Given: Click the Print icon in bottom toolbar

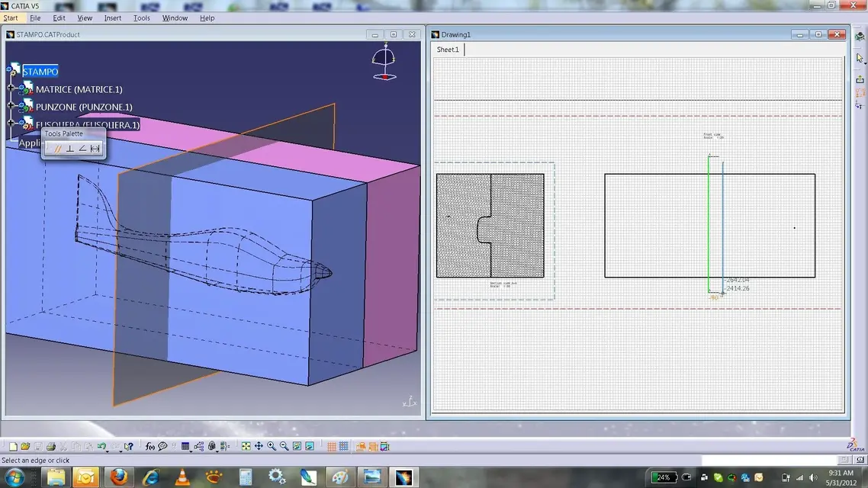Looking at the screenshot, I should (50, 447).
